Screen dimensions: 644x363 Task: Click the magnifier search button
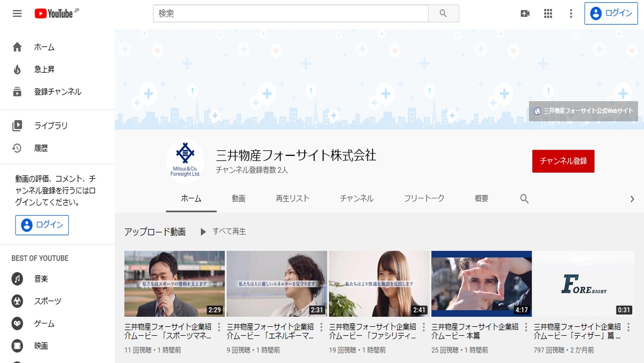click(x=443, y=14)
